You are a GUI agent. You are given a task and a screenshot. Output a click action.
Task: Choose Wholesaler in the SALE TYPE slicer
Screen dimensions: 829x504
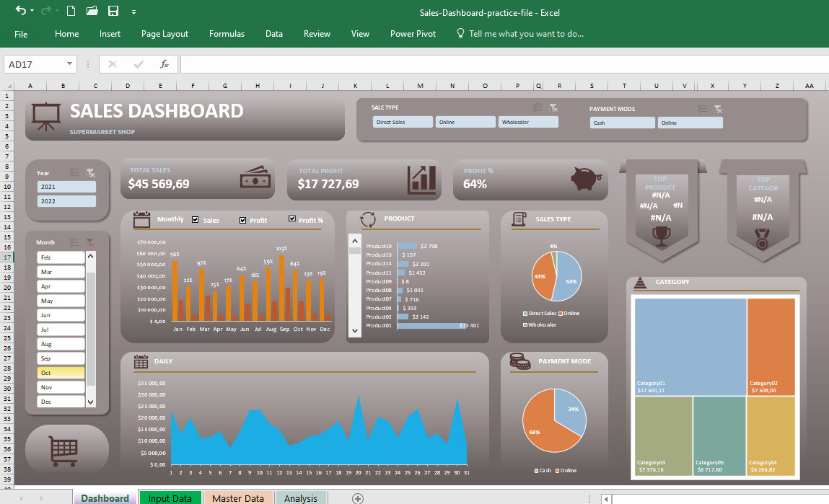click(x=528, y=122)
